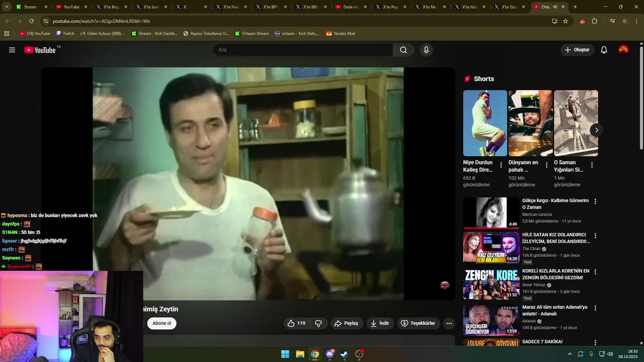Open menu for Maraz Ali video

tap(595, 308)
